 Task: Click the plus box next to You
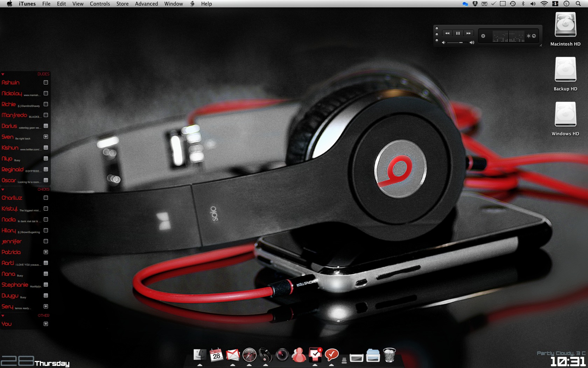pos(46,324)
